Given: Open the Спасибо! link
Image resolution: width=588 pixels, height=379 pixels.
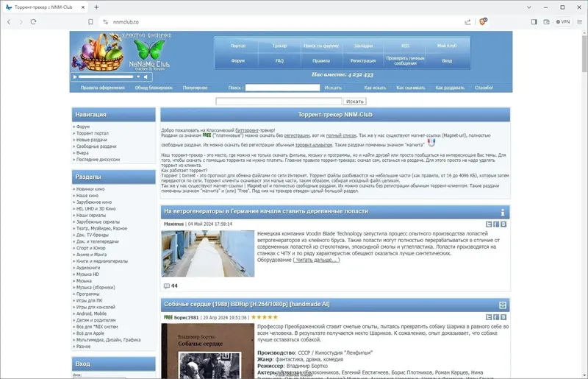Looking at the screenshot, I should 484,88.
